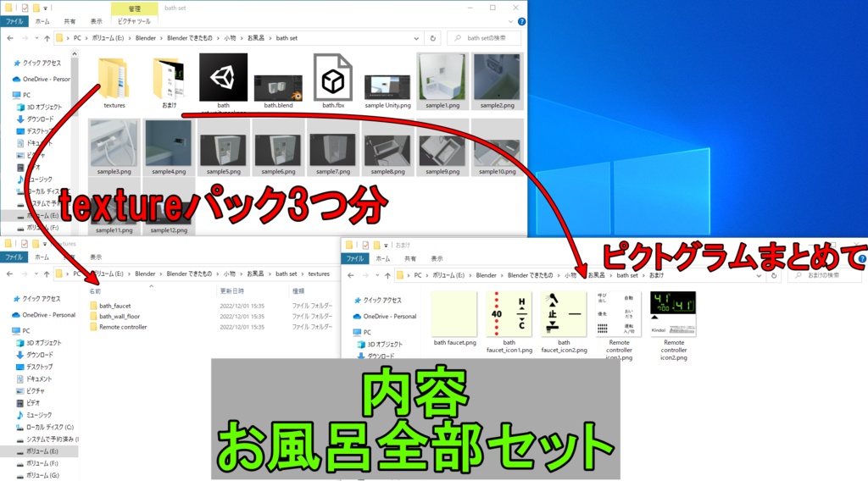Select Remote controller icon1.png in おまけ window

(x=619, y=326)
